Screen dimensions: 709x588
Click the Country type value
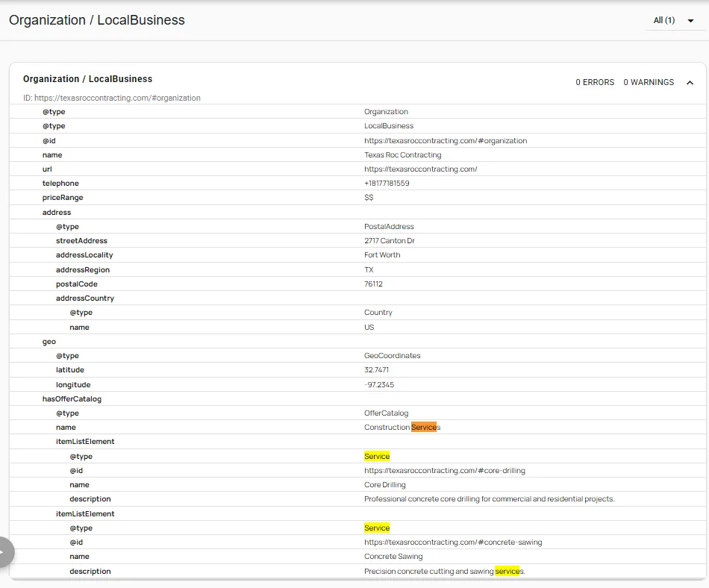click(378, 313)
